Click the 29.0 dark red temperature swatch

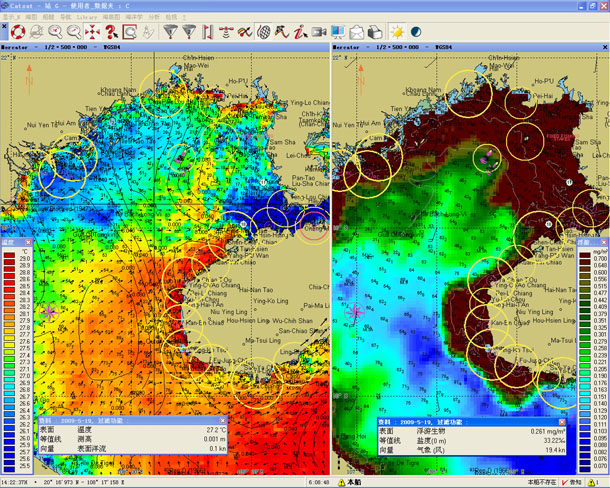pos(10,257)
